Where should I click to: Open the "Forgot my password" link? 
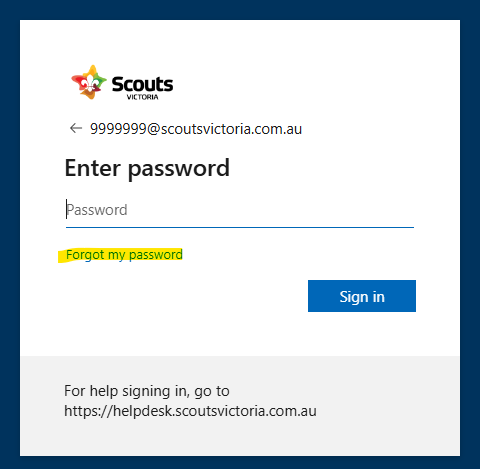[x=124, y=255]
